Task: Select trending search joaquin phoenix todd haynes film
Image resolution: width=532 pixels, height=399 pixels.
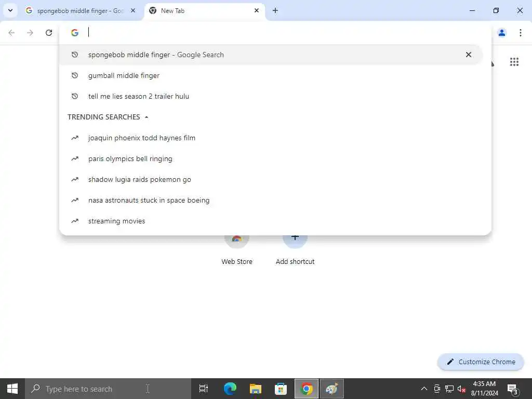Action: tap(271, 138)
